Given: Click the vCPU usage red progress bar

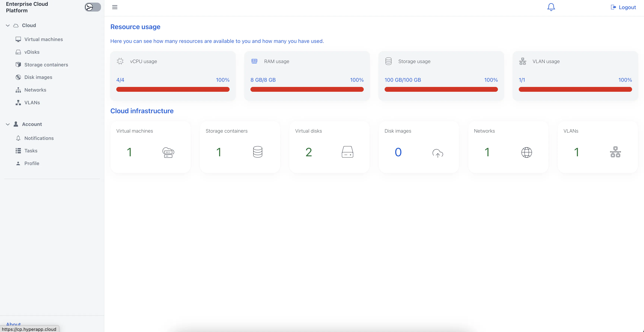Looking at the screenshot, I should (173, 89).
